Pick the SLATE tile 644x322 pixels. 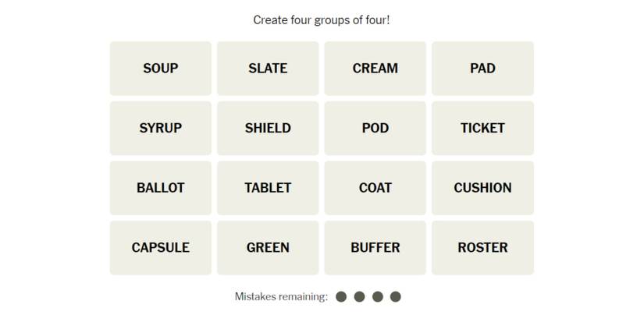pos(268,69)
